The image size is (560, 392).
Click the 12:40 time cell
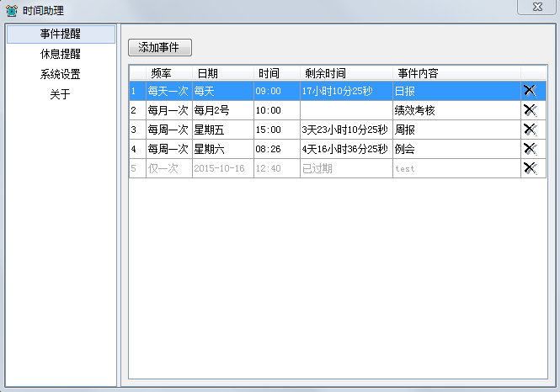(277, 168)
